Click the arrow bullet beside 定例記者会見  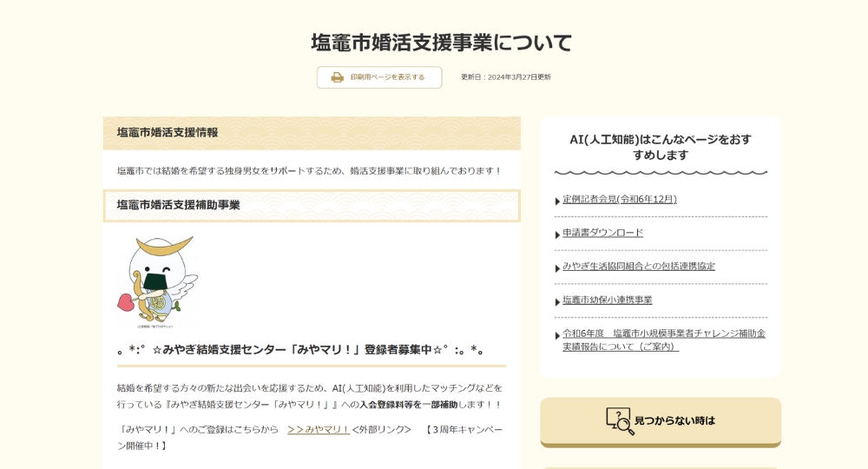click(557, 201)
